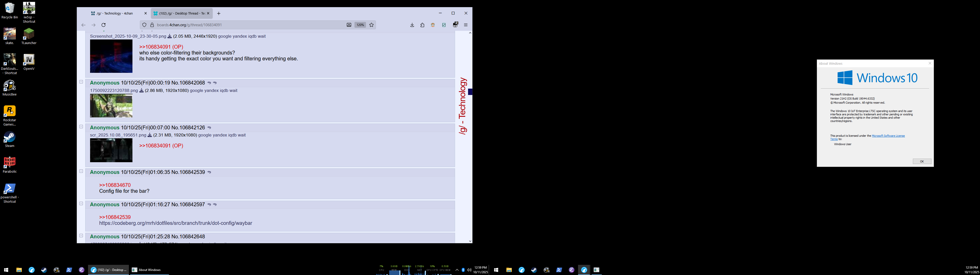Open the Firefox hamburger application menu
The image size is (980, 275).
pyautogui.click(x=466, y=25)
